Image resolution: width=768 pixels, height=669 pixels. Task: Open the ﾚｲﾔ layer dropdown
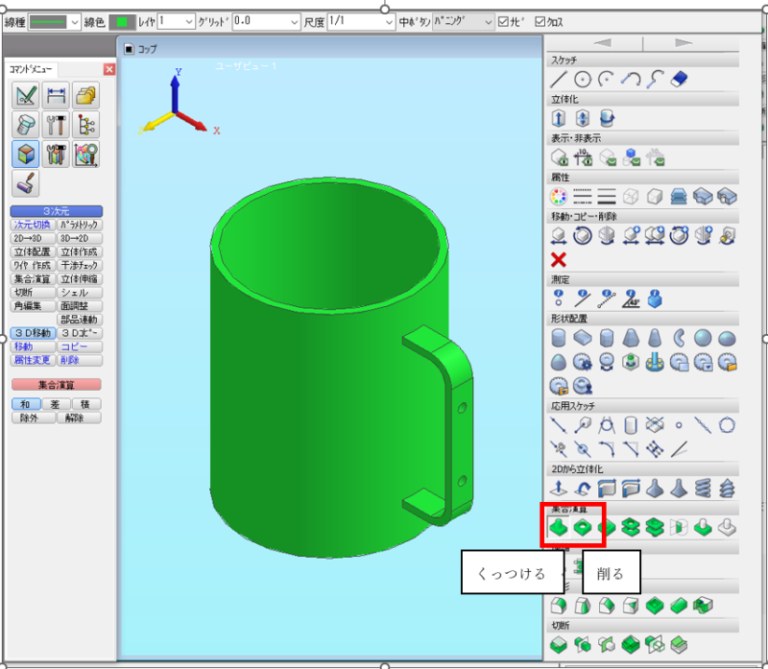coord(188,21)
